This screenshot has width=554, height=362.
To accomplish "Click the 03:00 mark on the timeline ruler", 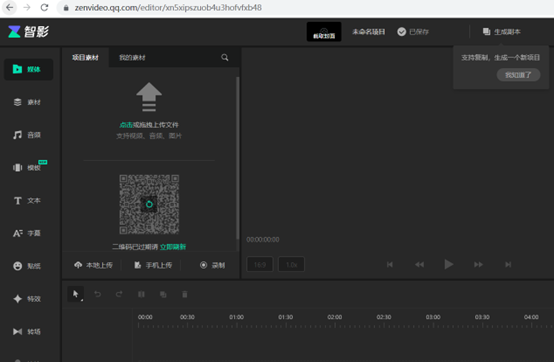I will 433,317.
